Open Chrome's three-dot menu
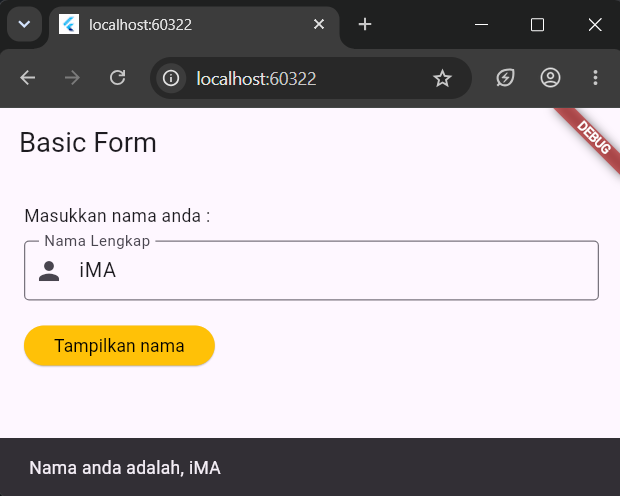 [595, 78]
